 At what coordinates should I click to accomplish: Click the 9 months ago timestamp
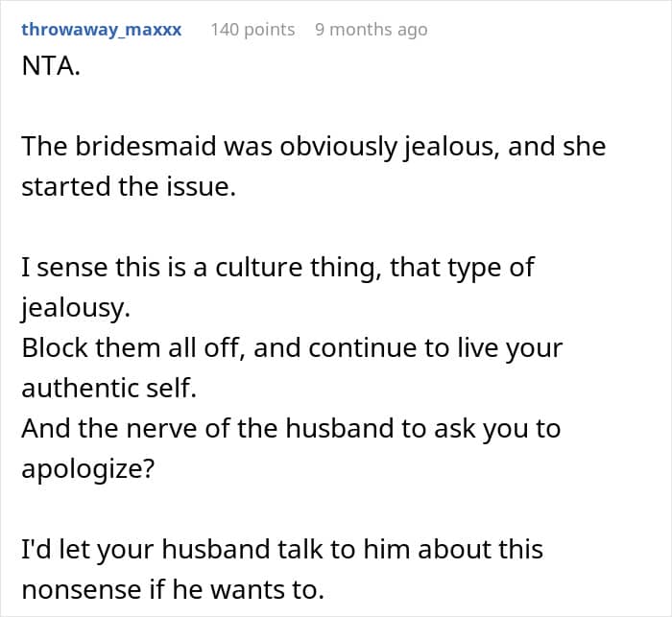tap(371, 30)
